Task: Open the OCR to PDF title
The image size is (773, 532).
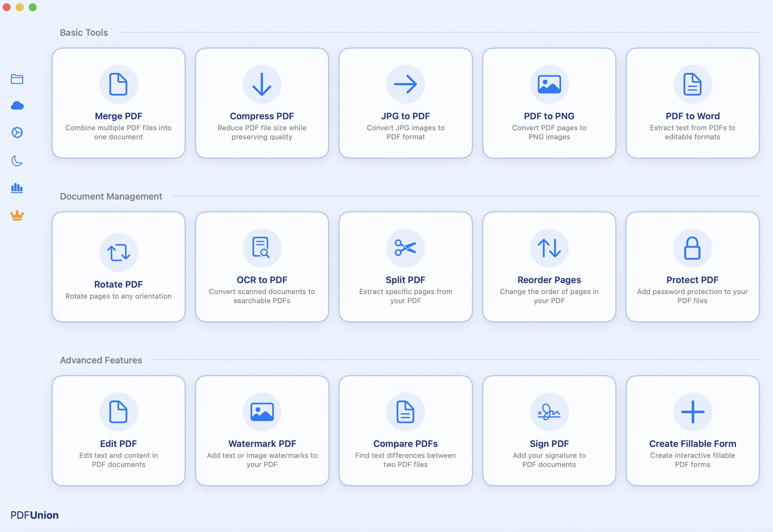Action: [262, 280]
